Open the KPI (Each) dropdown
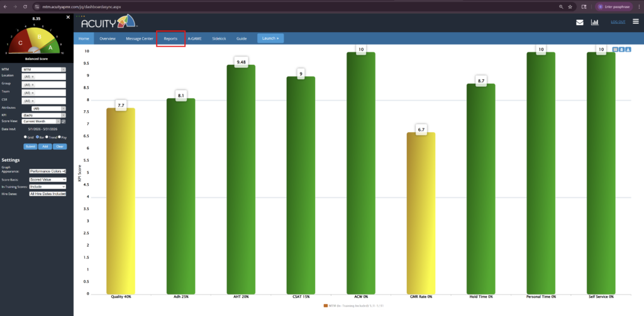644x316 pixels. pyautogui.click(x=43, y=115)
